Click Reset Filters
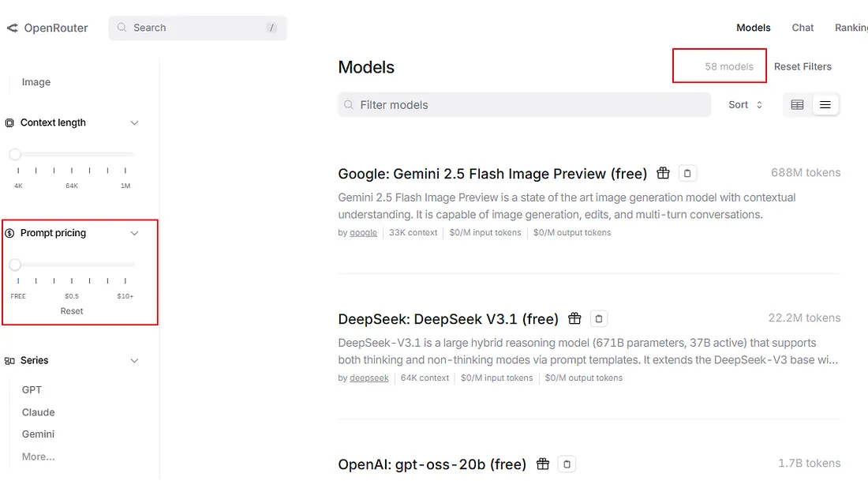868x481 pixels. point(803,66)
